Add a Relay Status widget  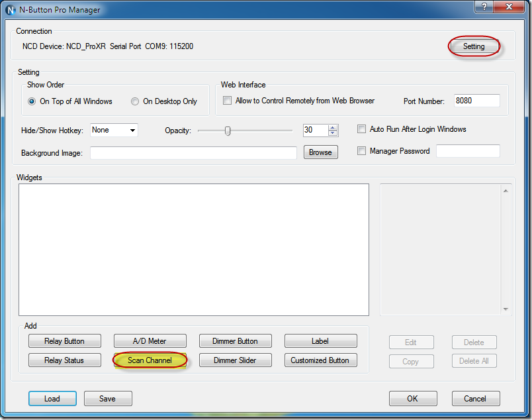(64, 360)
